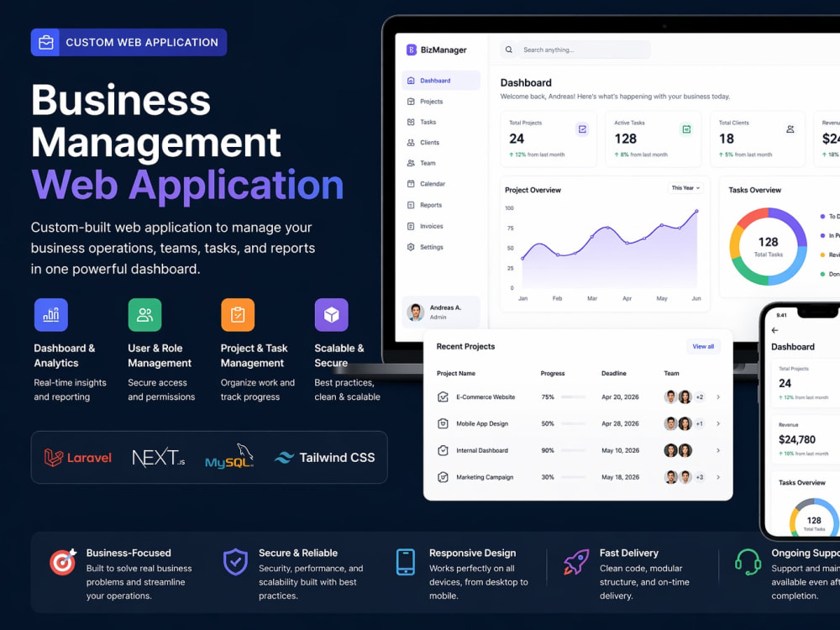840x630 pixels.
Task: Click the User & Role Management icon
Action: [x=144, y=315]
